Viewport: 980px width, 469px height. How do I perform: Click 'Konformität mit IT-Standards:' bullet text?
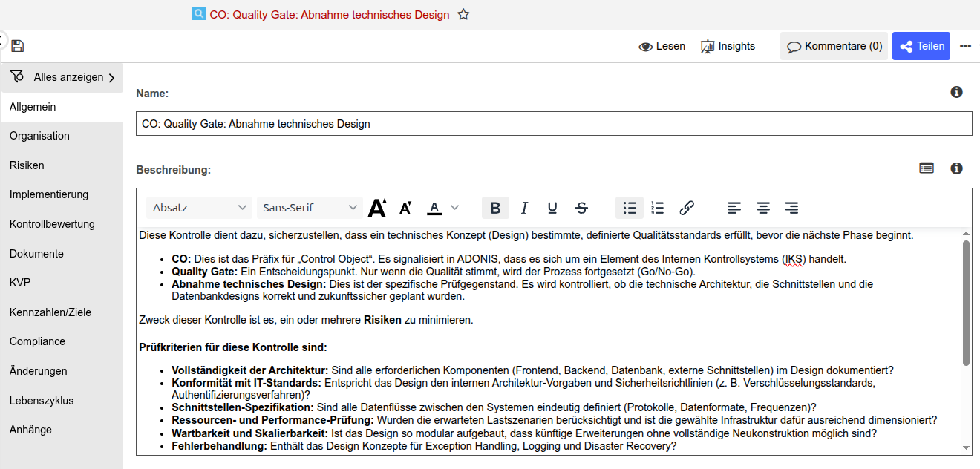coord(246,383)
